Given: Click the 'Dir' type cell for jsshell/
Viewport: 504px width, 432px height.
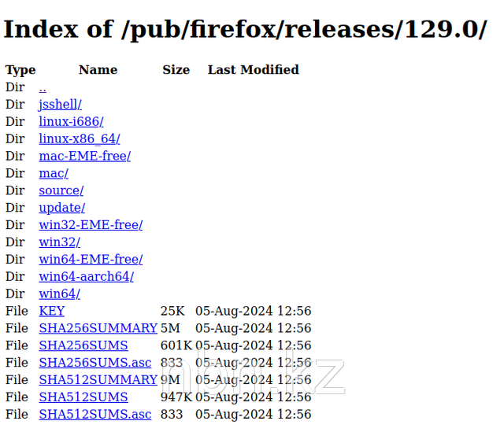Looking at the screenshot, I should [15, 105].
